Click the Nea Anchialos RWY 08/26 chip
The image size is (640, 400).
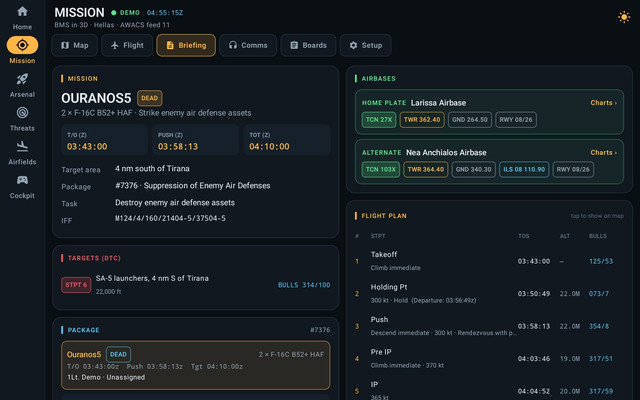(x=573, y=169)
